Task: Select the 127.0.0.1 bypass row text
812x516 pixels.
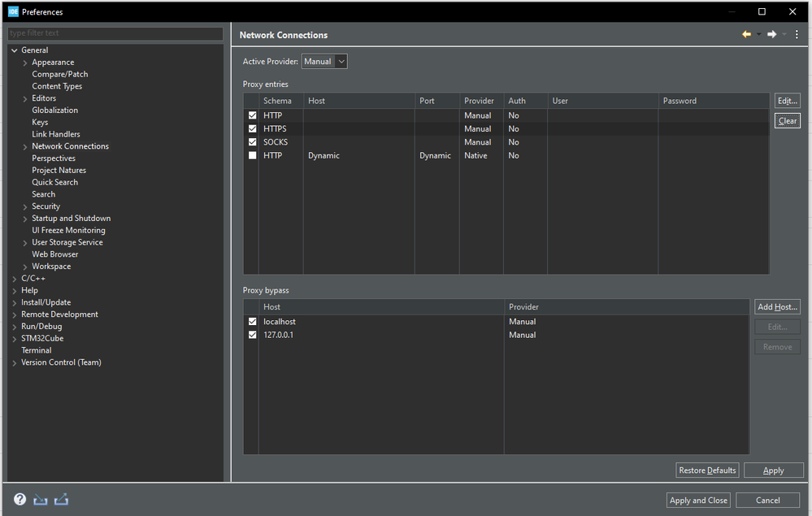Action: coord(278,335)
